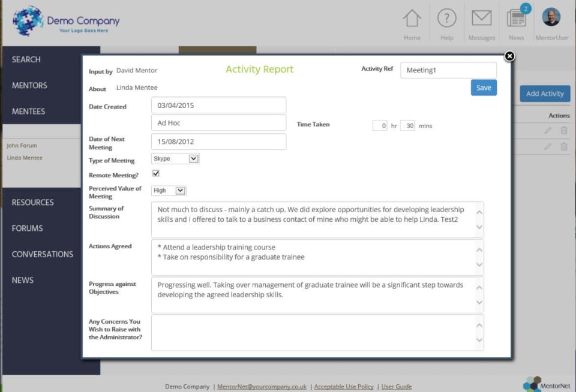Screen dimensions: 576x392
Task: Open the News newspaper icon
Action: [516, 19]
